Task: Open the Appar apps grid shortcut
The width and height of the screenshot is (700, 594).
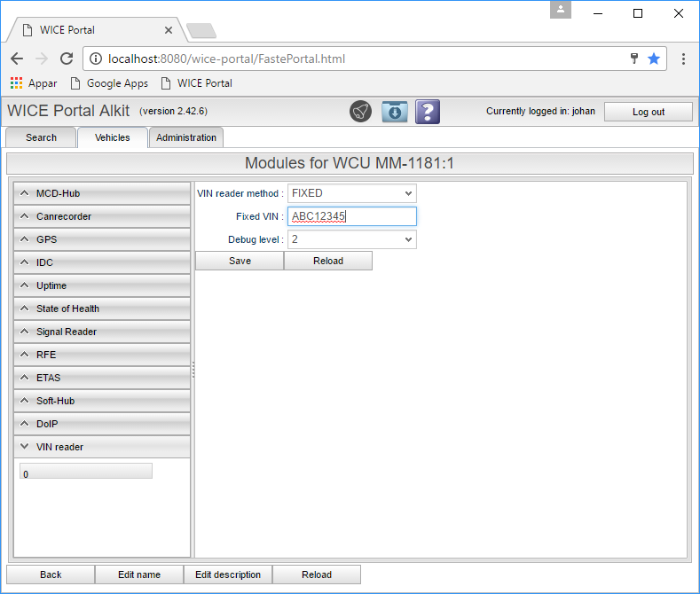Action: (34, 83)
